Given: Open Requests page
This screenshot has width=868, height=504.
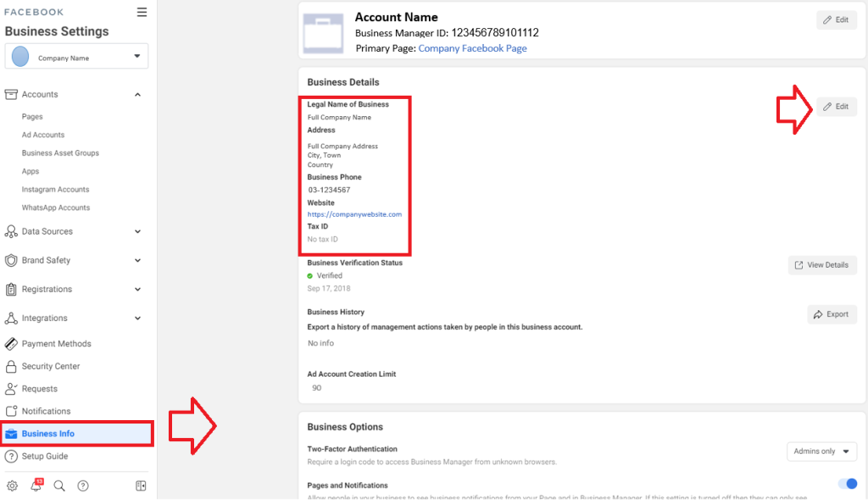Looking at the screenshot, I should pos(40,389).
